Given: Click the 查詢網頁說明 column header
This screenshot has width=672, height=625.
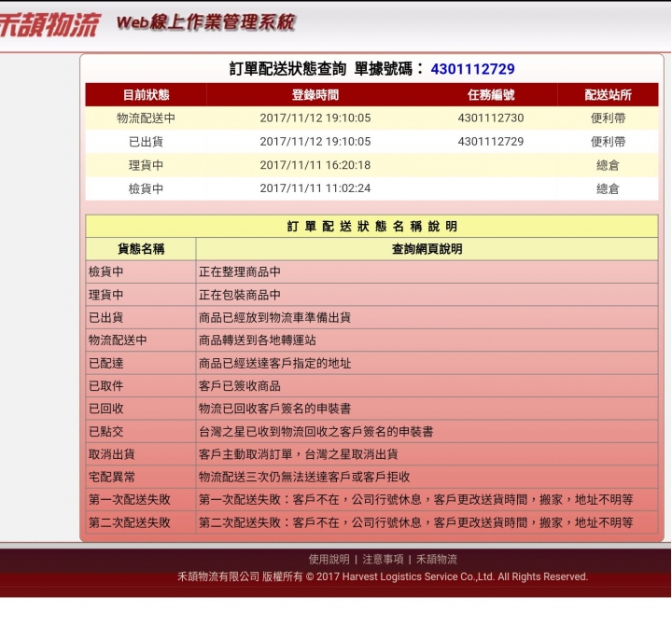Looking at the screenshot, I should tap(427, 249).
